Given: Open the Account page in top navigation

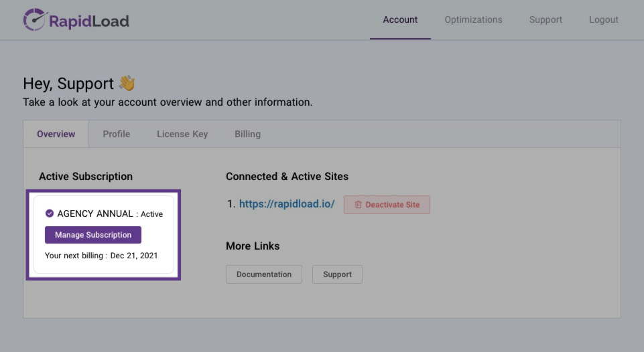Looking at the screenshot, I should click(400, 20).
